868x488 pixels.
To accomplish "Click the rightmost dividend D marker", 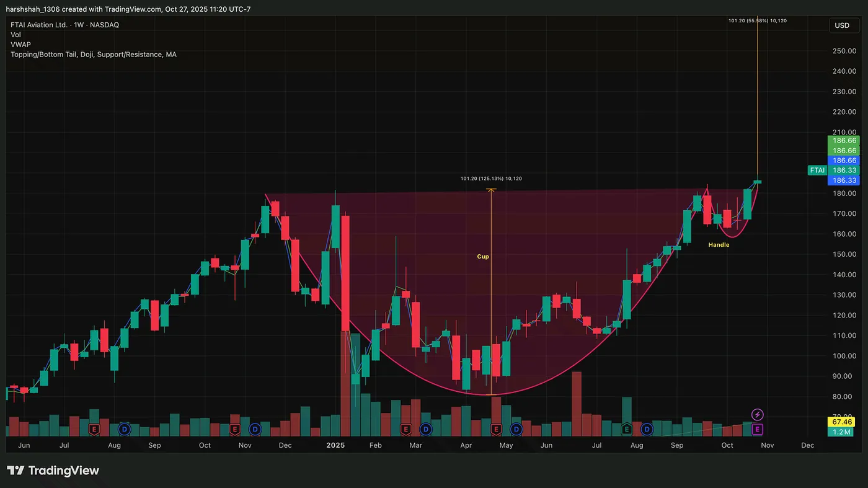I will point(647,428).
